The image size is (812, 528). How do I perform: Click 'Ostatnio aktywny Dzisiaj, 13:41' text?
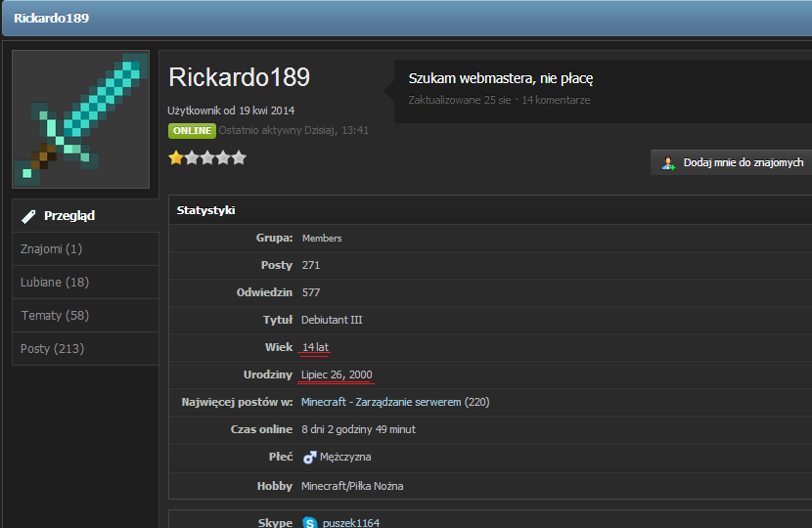[x=293, y=130]
